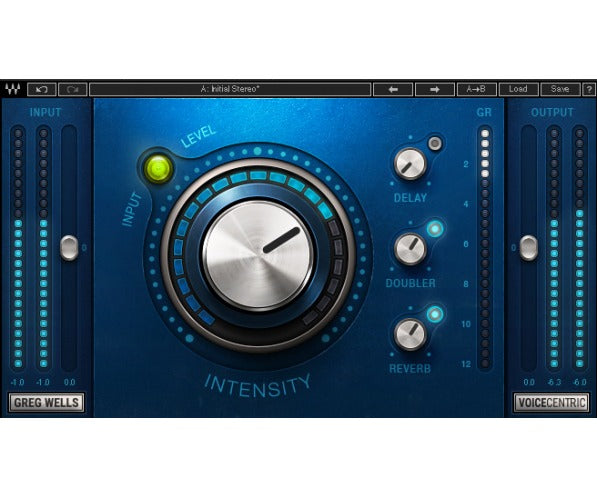The height and width of the screenshot is (497, 597).
Task: Redo the last undone change
Action: pos(73,89)
